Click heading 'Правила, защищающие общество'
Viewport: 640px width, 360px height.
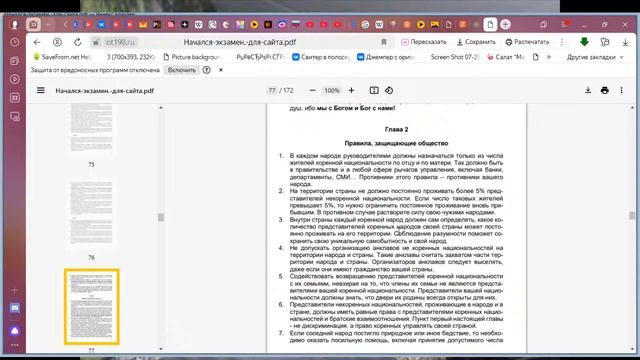[396, 143]
